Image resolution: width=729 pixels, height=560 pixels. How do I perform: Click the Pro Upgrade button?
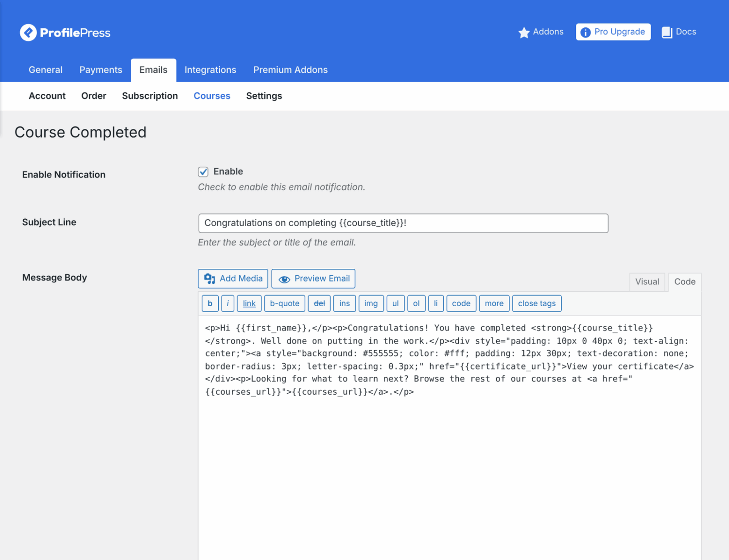(x=613, y=32)
